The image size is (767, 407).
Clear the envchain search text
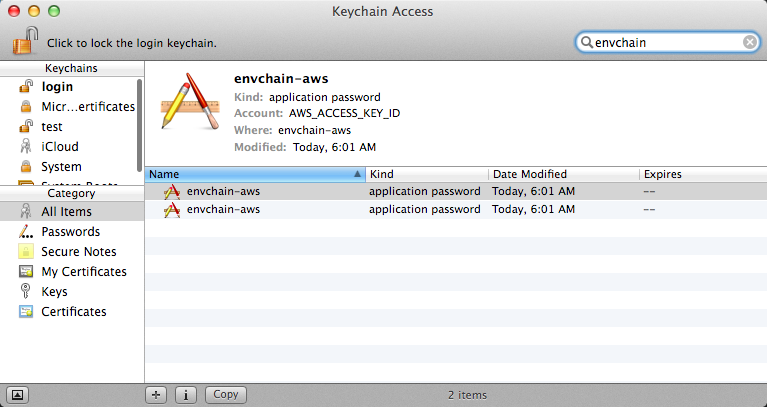(x=749, y=42)
